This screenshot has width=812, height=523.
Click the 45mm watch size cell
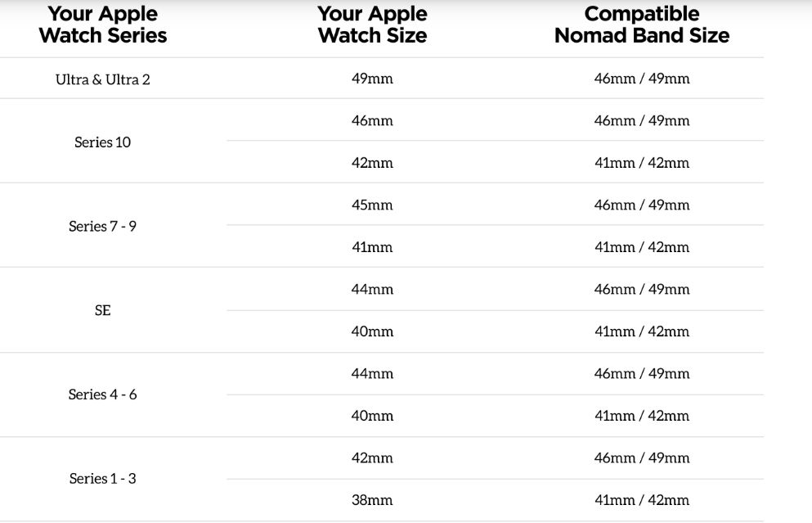tap(372, 205)
